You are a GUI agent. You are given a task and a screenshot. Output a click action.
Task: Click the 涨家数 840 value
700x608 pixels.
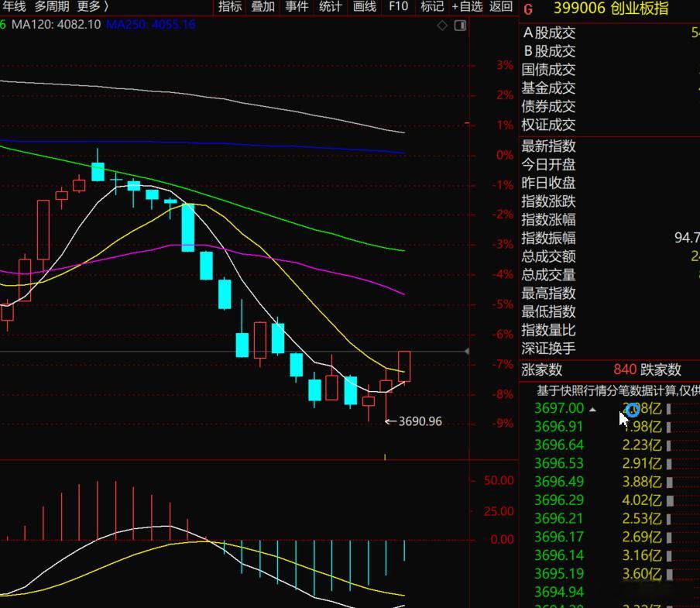[x=625, y=369]
